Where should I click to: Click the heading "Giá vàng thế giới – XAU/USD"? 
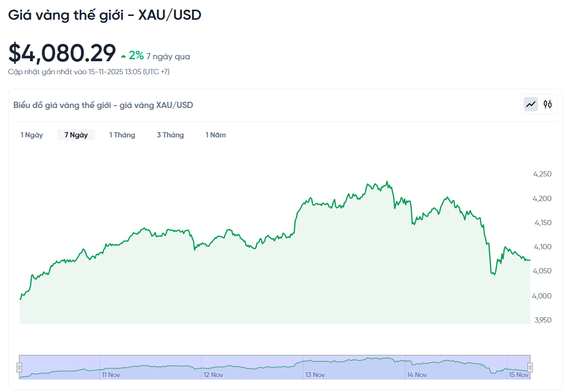(x=105, y=15)
